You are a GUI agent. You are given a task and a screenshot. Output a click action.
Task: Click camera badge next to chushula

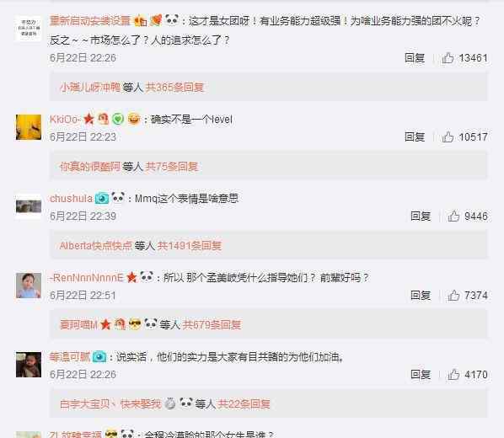click(102, 199)
